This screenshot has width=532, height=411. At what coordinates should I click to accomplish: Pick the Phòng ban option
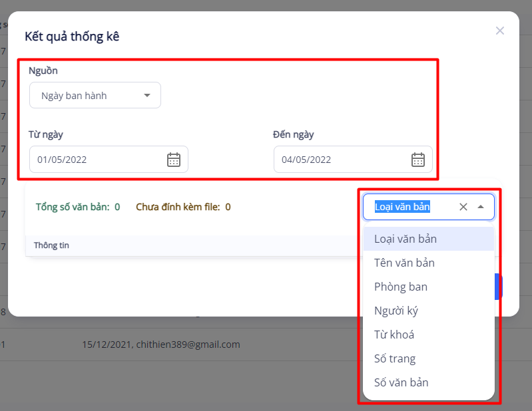401,287
